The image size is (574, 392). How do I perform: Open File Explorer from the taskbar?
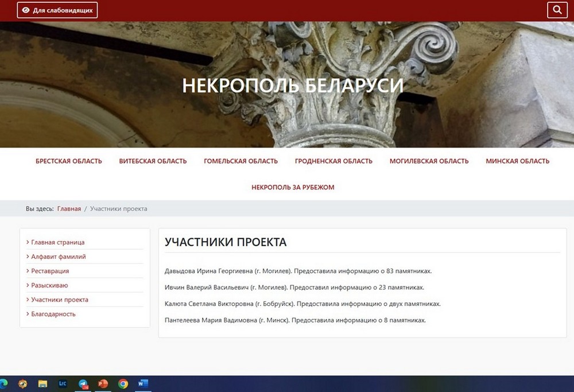pos(43,383)
